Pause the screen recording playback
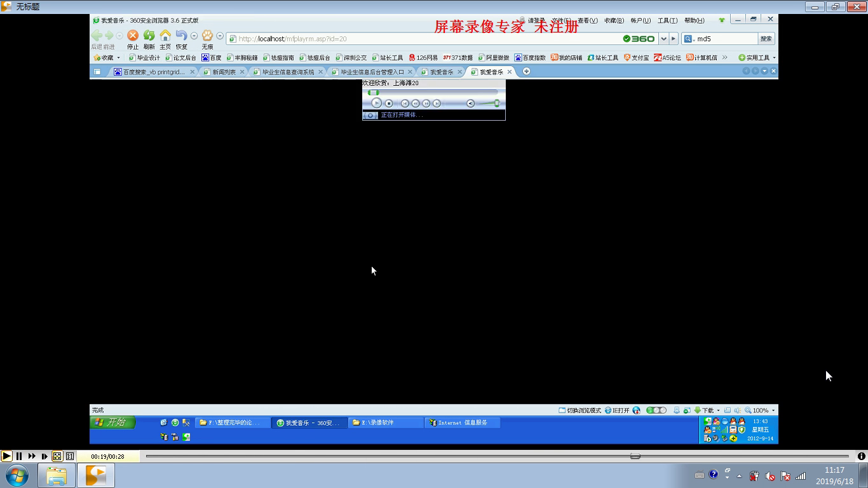 click(x=19, y=456)
